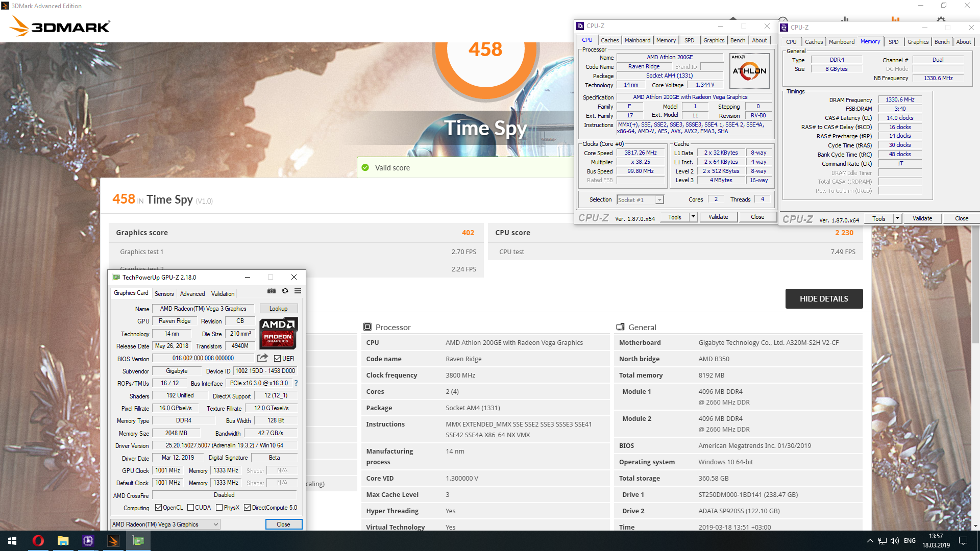Click the Processor section chip icon

click(x=367, y=327)
